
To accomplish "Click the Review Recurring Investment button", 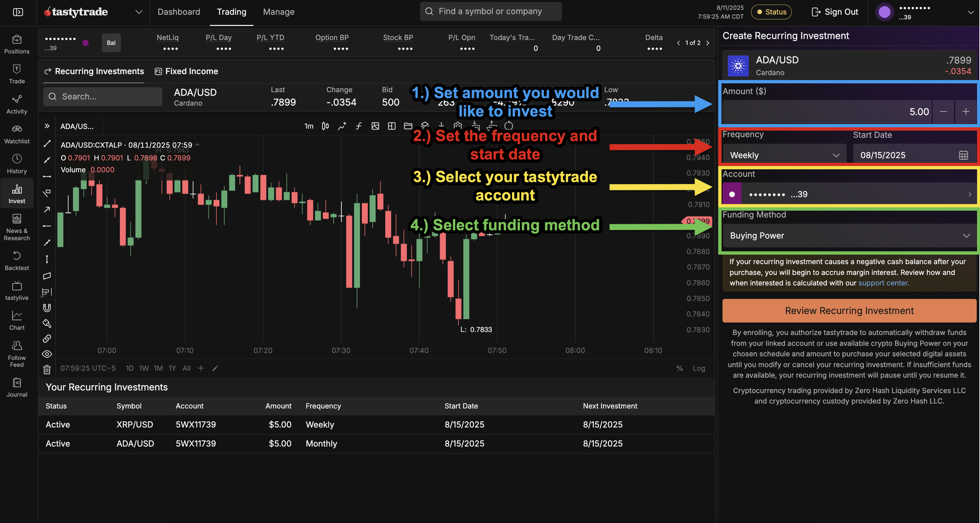I will tap(849, 310).
